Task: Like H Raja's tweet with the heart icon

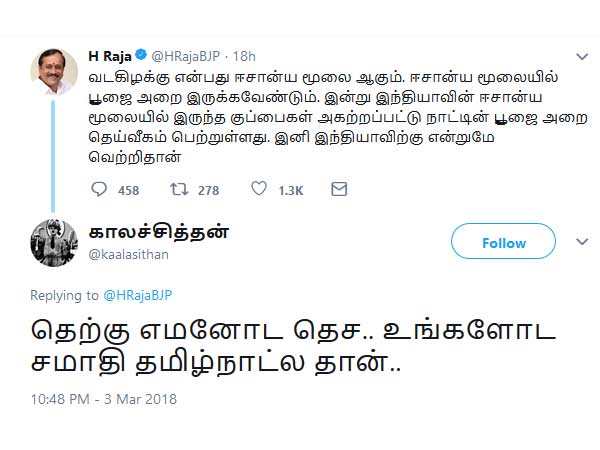Action: click(x=258, y=188)
